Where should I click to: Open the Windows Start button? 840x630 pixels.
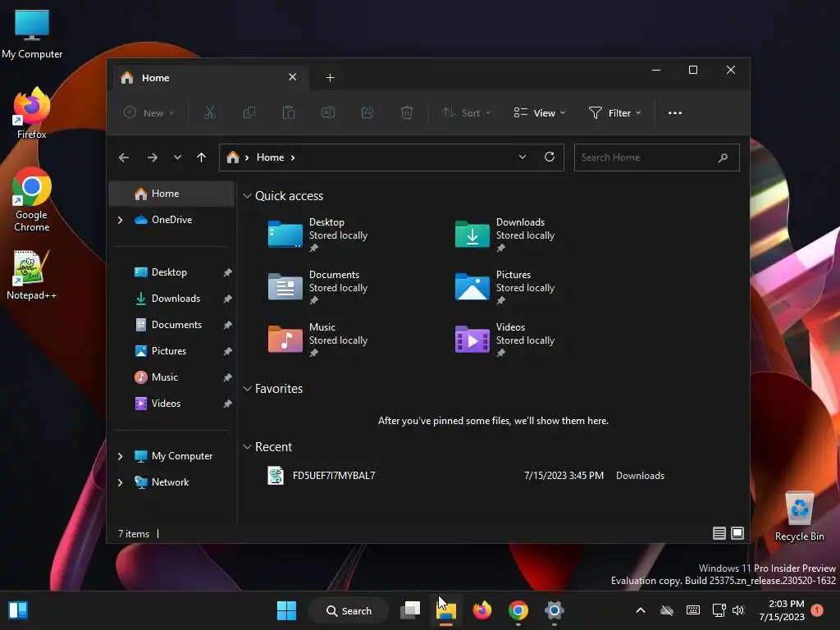[286, 610]
